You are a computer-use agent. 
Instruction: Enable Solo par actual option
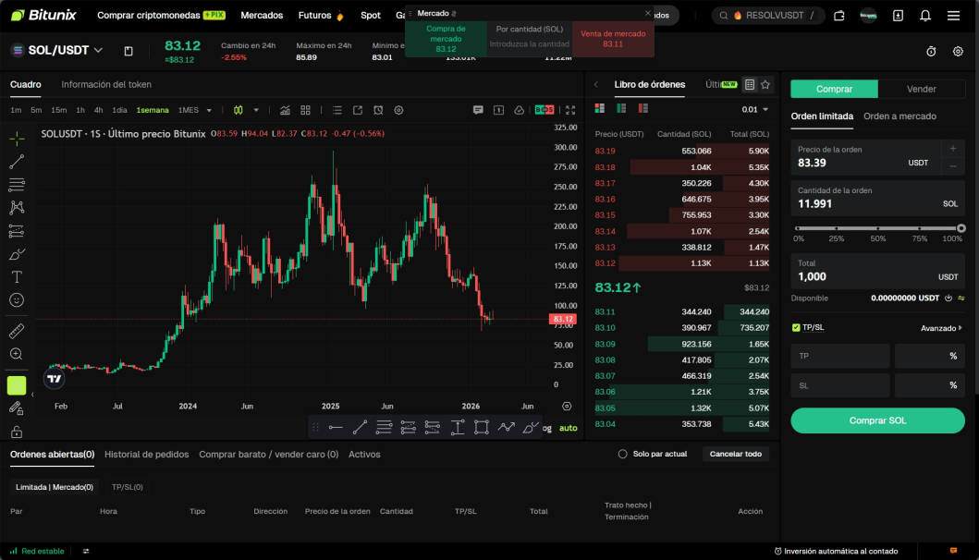(622, 454)
